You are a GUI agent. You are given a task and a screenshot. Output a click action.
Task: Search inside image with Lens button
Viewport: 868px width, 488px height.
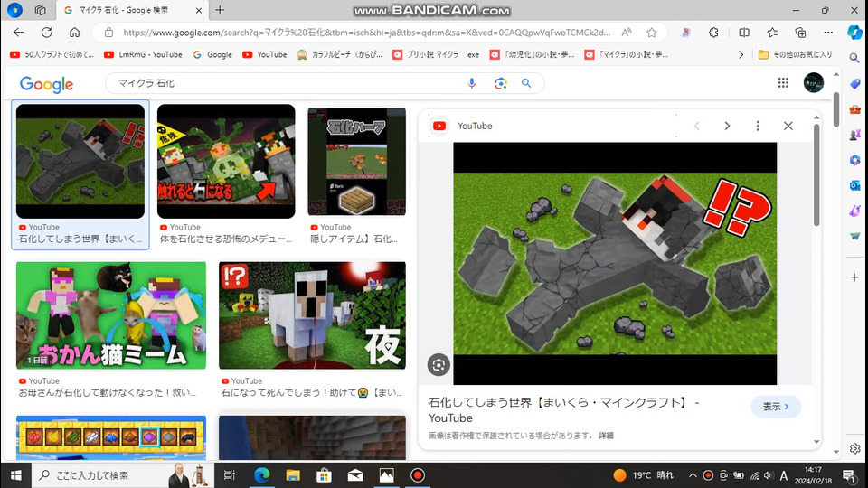[x=439, y=364]
